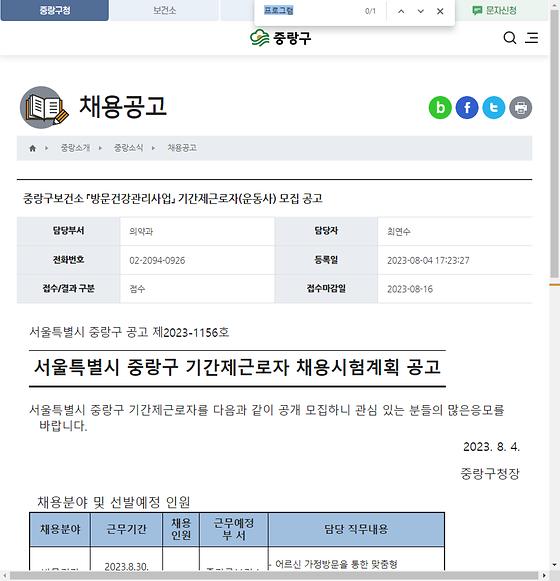Click the 담당부서 label cell
The image size is (560, 581).
pyautogui.click(x=69, y=231)
